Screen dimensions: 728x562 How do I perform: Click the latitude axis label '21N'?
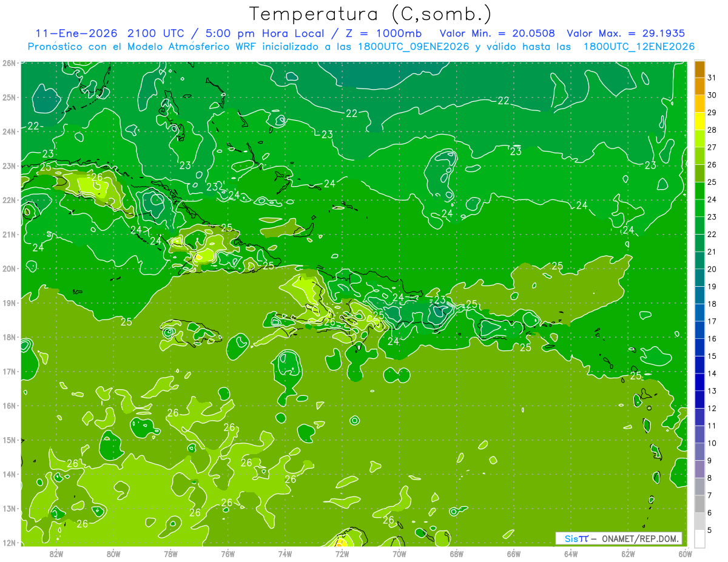[x=9, y=235]
